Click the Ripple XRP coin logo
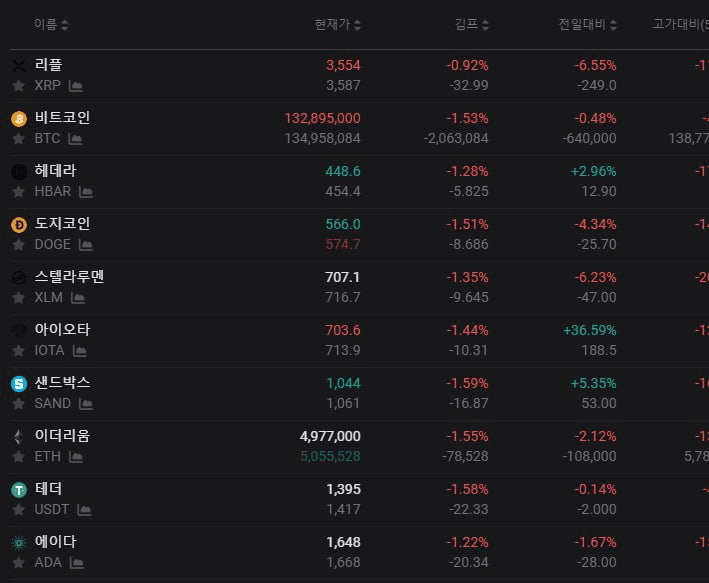 point(19,66)
